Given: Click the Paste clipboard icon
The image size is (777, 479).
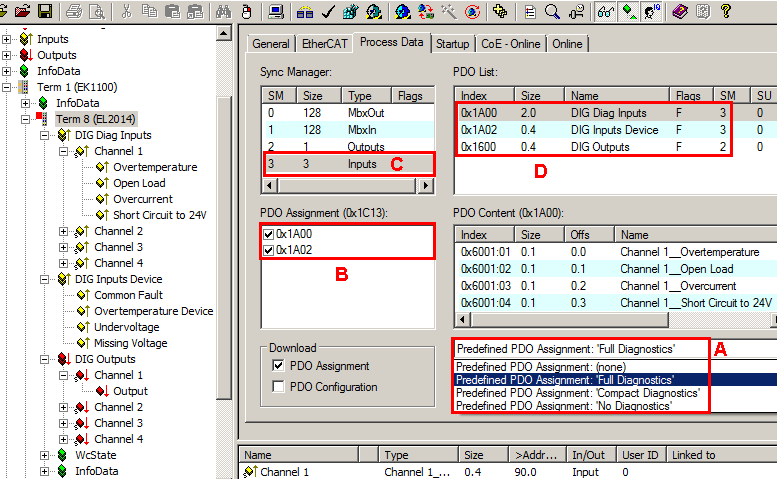Looking at the screenshot, I should (172, 11).
